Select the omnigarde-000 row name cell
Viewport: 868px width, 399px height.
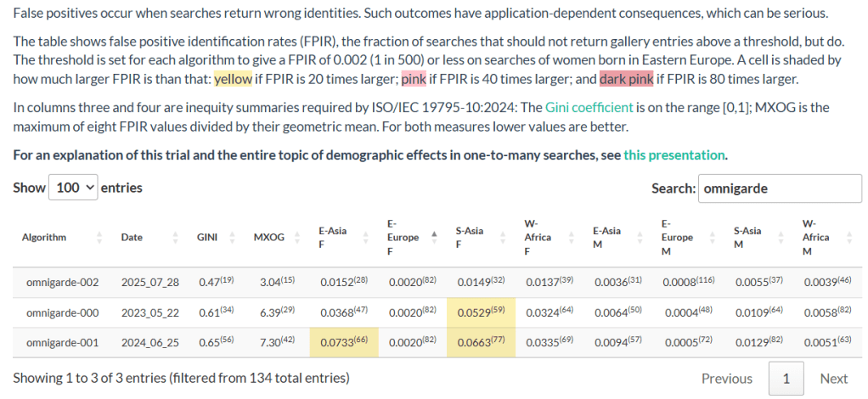[x=63, y=312]
